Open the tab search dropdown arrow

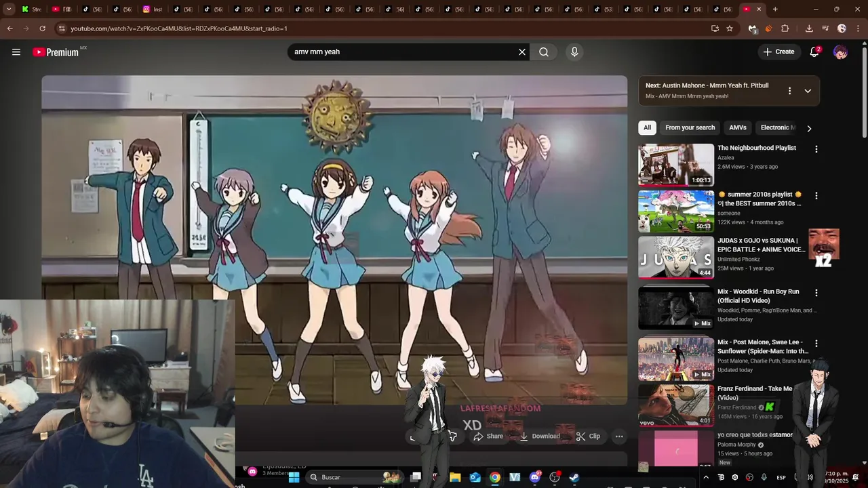tap(9, 9)
